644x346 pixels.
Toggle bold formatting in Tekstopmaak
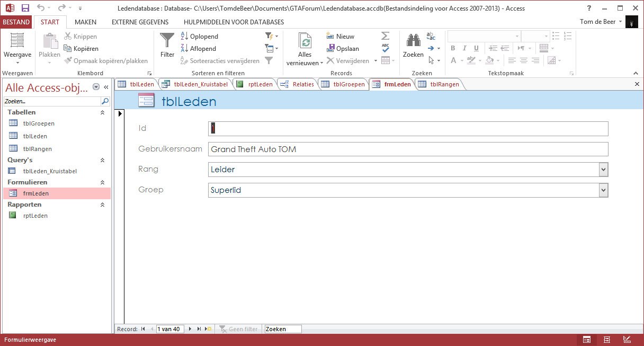click(453, 48)
